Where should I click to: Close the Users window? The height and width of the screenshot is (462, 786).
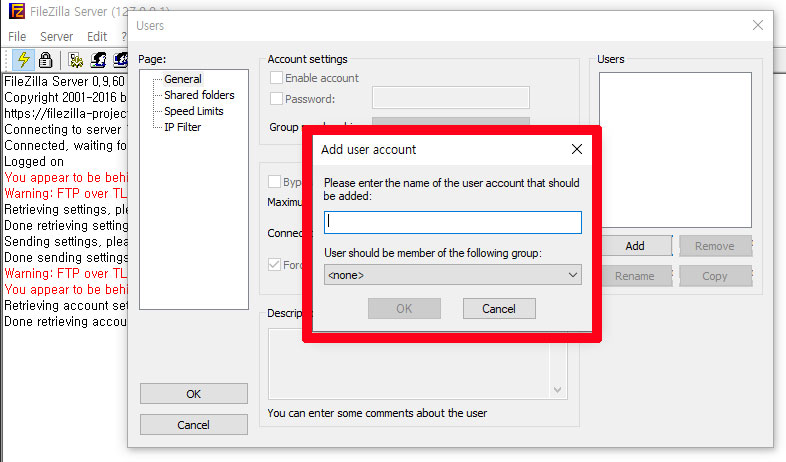(758, 25)
